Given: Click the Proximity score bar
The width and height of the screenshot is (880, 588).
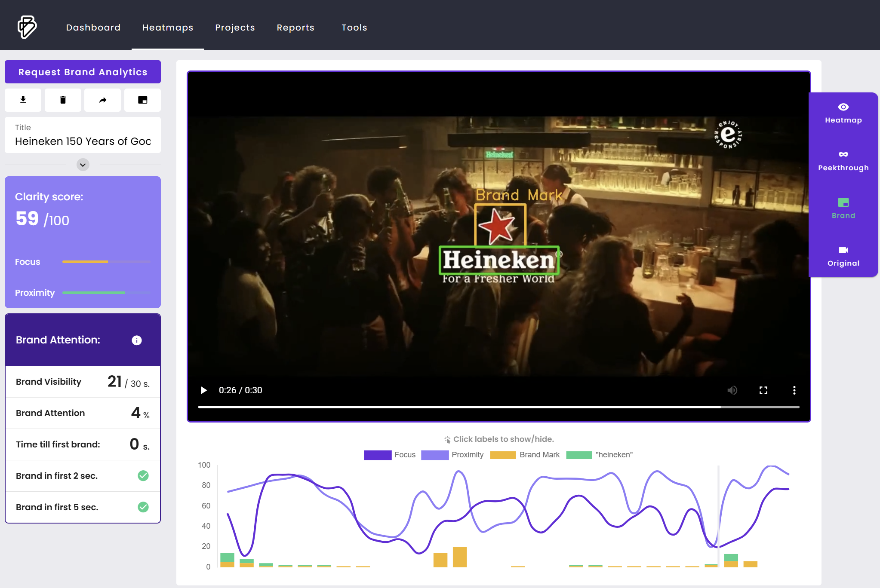Looking at the screenshot, I should click(x=106, y=293).
